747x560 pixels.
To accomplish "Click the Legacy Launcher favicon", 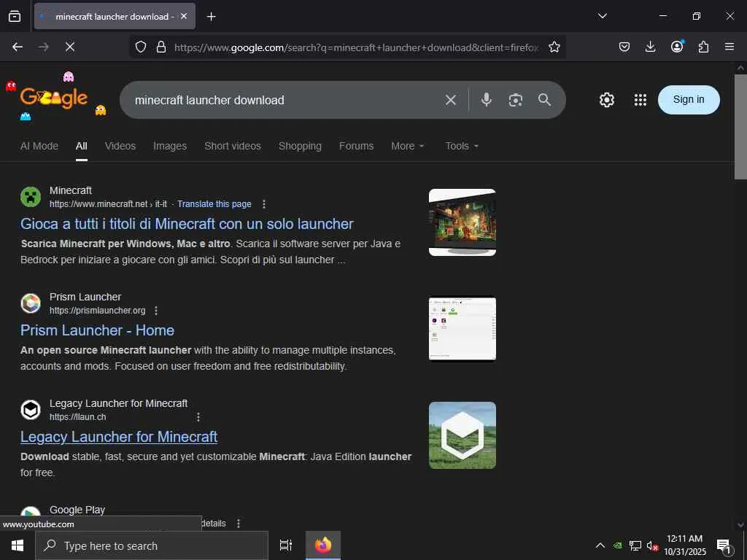I will coord(31,410).
